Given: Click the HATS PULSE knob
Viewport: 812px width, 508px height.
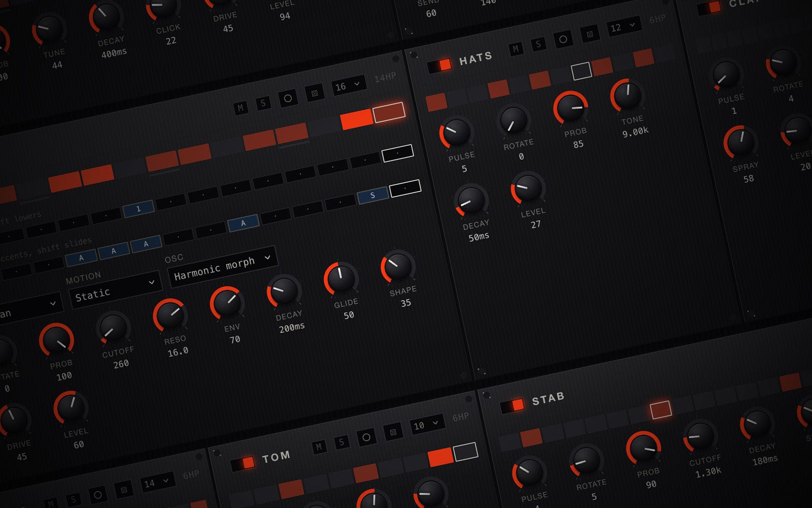Looking at the screenshot, I should tap(457, 132).
